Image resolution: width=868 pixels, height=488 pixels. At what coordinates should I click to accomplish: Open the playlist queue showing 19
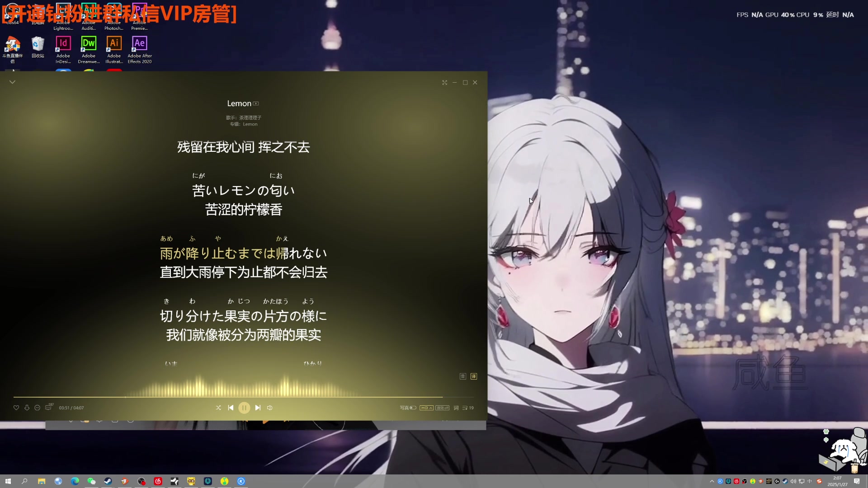click(468, 408)
